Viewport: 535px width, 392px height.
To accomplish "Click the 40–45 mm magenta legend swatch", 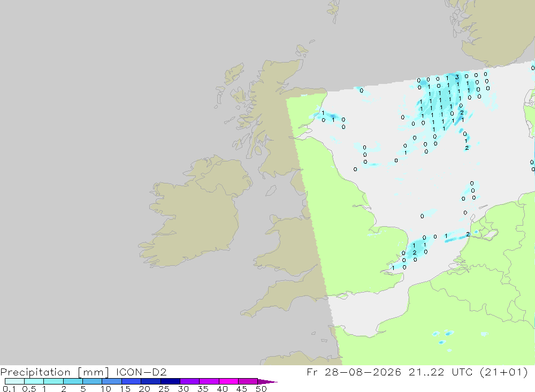I will 228,381.
